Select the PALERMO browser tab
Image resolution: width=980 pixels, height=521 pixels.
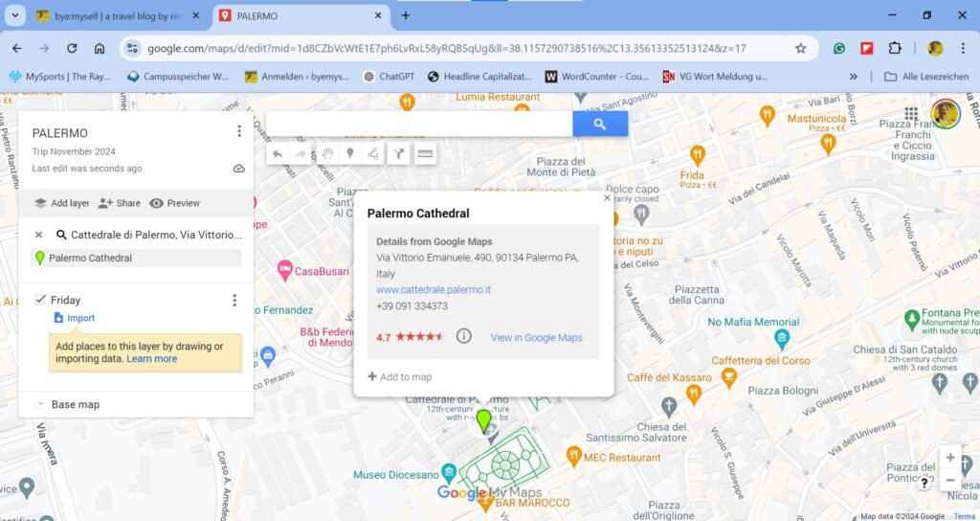coord(301,16)
